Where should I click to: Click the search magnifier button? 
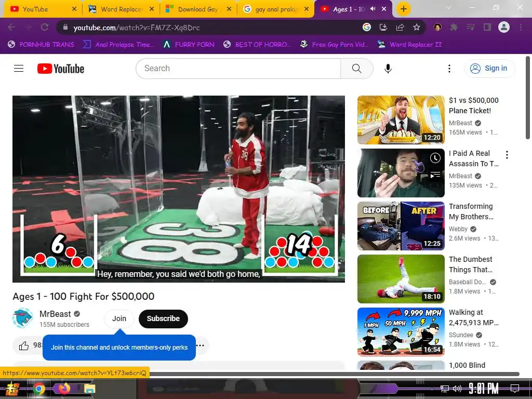click(356, 69)
